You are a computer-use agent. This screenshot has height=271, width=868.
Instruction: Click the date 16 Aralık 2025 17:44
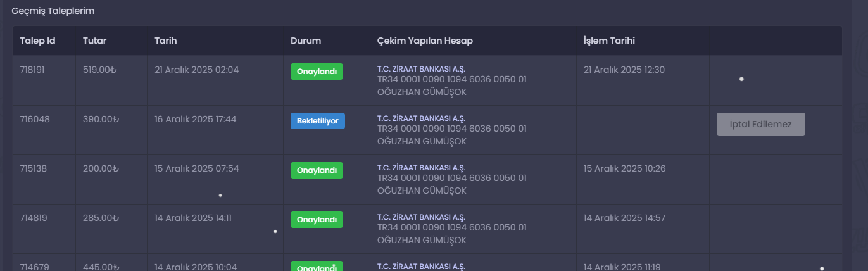(196, 119)
